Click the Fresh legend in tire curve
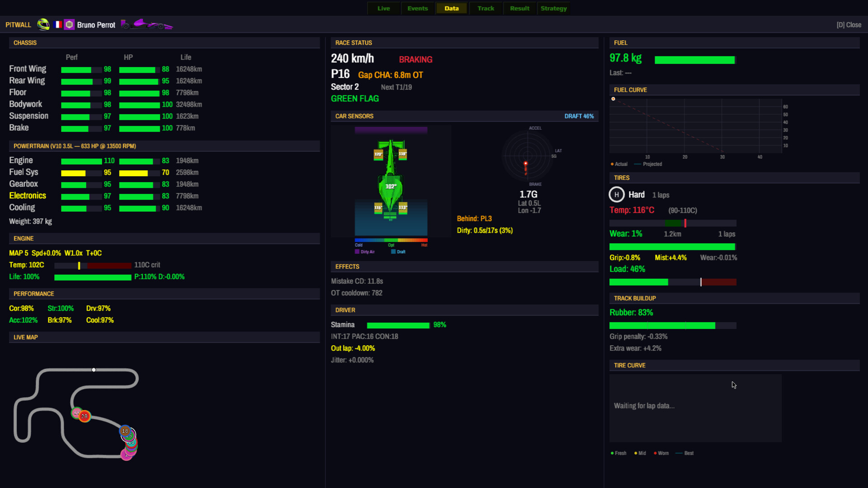The image size is (868, 488). coord(618,453)
